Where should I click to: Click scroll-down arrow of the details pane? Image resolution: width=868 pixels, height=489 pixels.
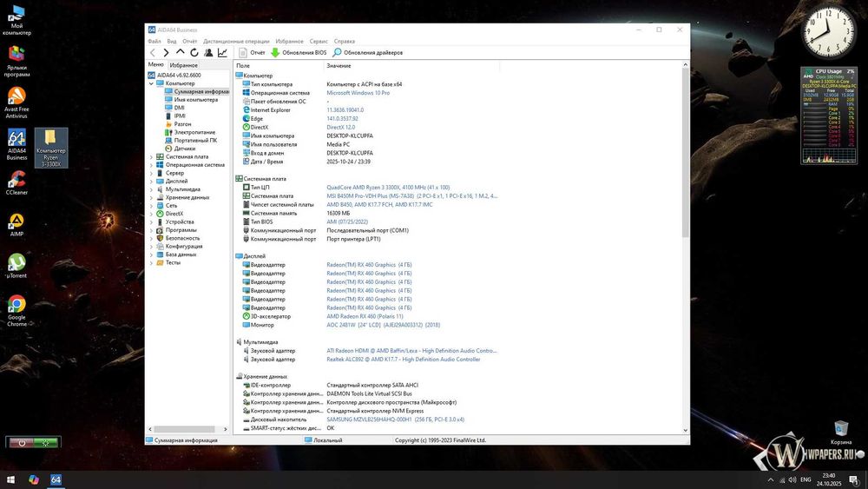click(686, 430)
